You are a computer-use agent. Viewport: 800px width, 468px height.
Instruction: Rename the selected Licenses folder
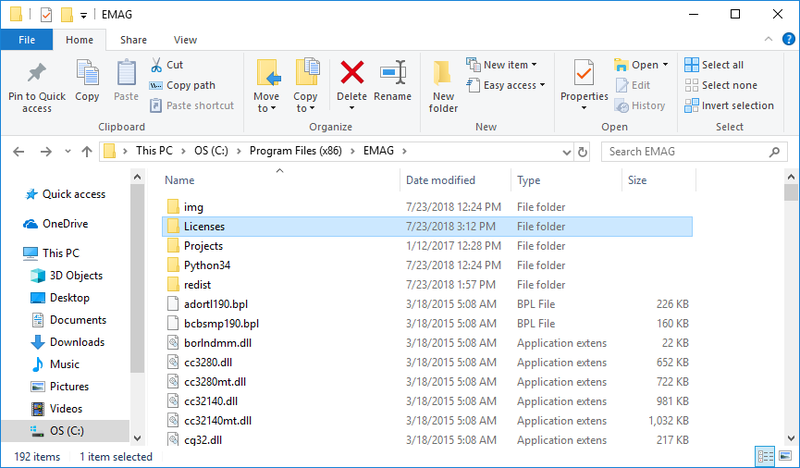click(x=392, y=81)
